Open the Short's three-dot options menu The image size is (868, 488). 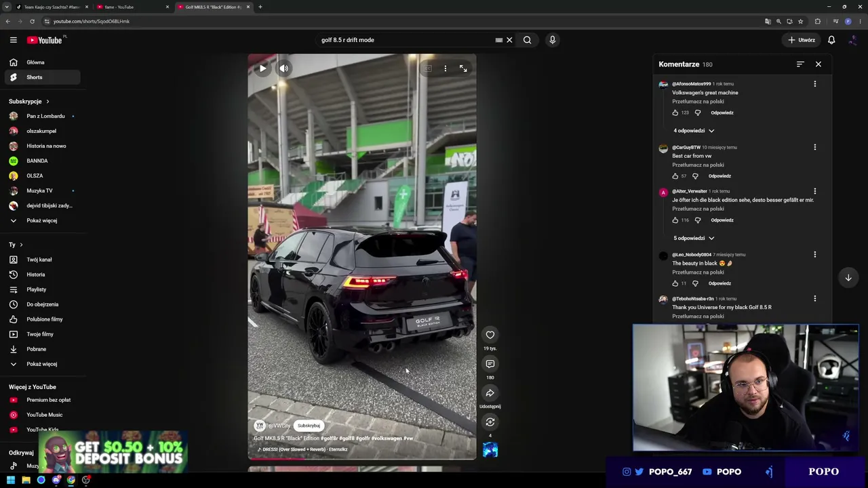tap(446, 68)
